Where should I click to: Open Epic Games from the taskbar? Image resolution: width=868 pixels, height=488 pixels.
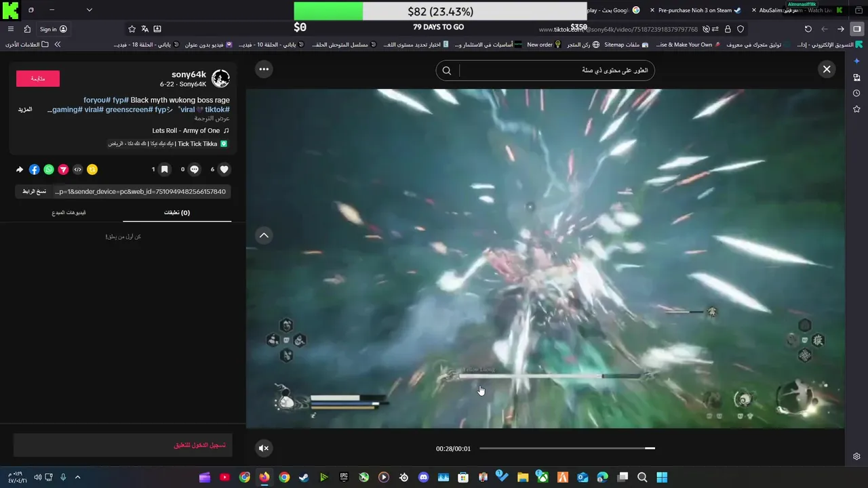[x=344, y=477]
